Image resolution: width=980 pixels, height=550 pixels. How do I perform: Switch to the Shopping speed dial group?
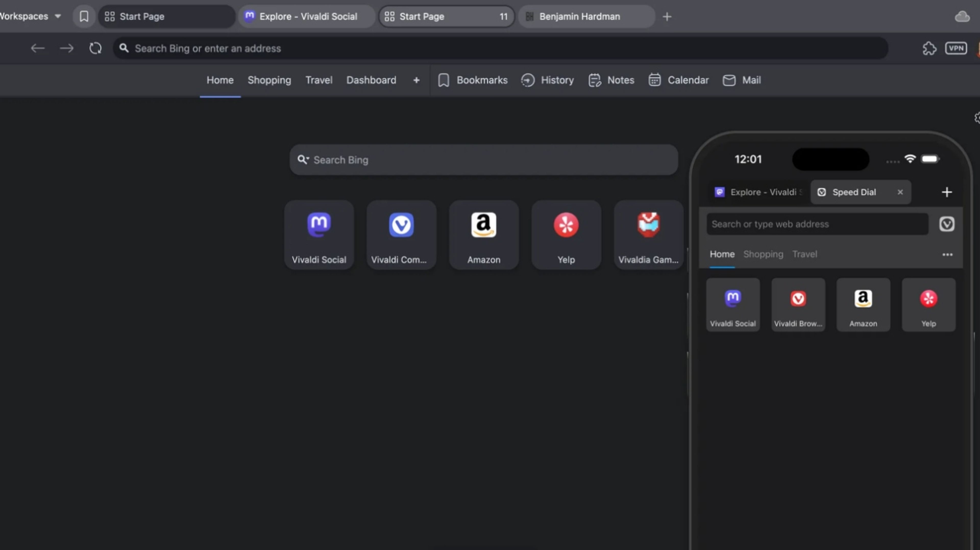coord(269,80)
